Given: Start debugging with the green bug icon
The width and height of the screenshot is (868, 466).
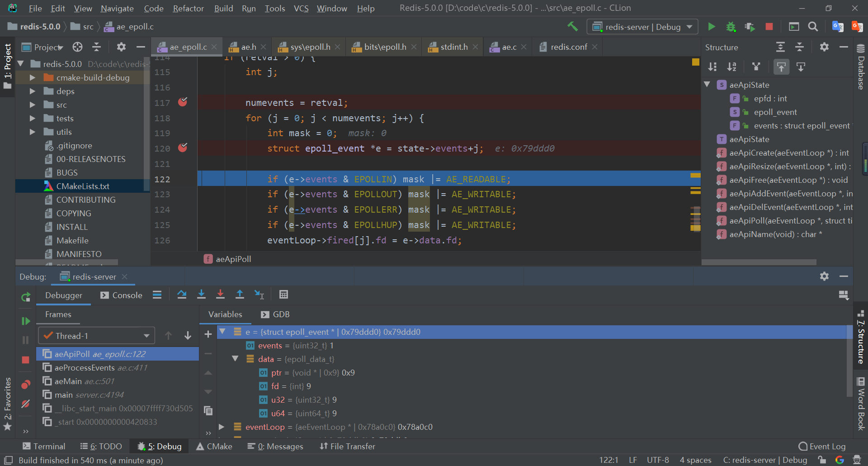Looking at the screenshot, I should [x=731, y=27].
